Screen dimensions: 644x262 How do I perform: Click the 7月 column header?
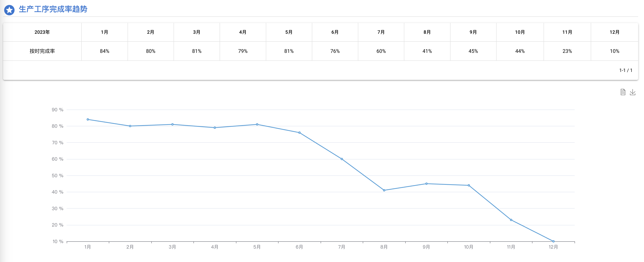point(381,32)
